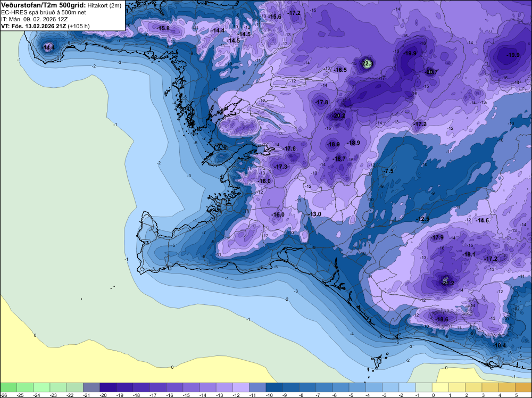
Task: Select the -20.2 temperature label
Action: (x=338, y=115)
